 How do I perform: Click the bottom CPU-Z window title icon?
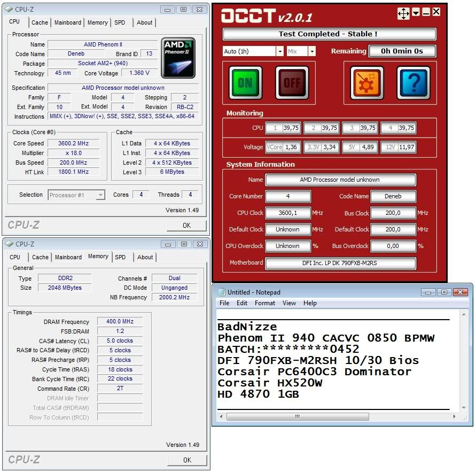[10, 244]
